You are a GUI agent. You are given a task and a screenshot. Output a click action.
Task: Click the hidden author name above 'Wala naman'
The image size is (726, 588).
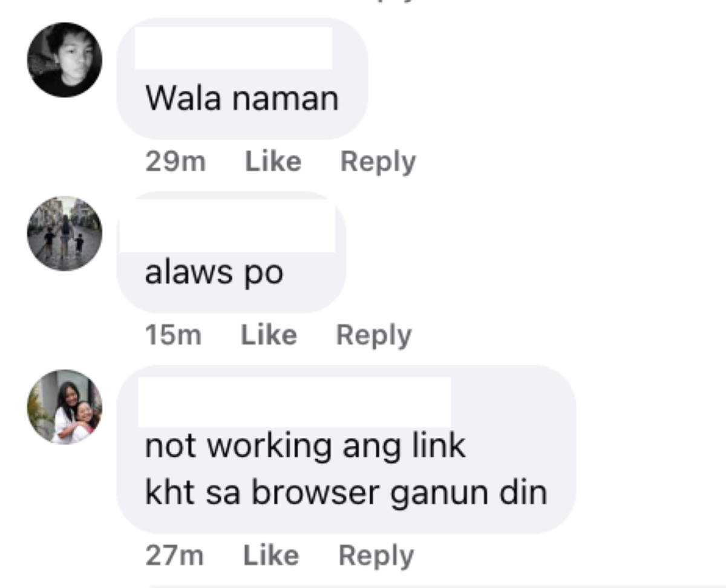point(234,48)
